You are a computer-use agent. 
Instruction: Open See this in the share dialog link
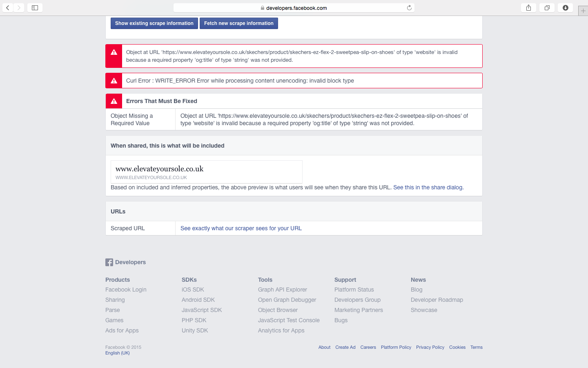click(428, 187)
